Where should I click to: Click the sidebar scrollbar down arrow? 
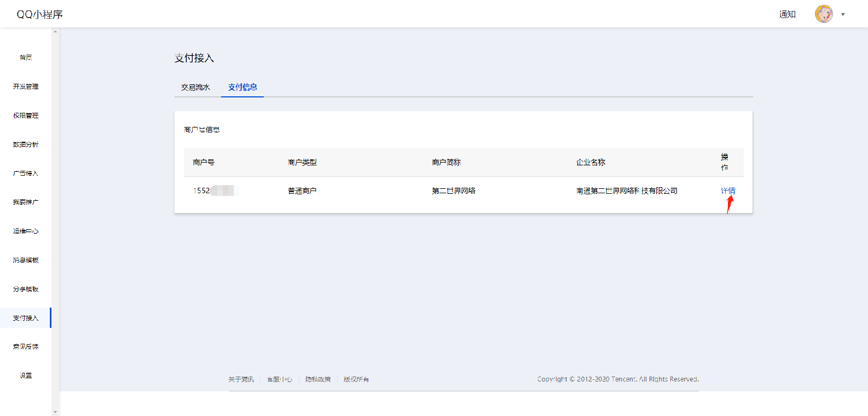pyautogui.click(x=55, y=412)
